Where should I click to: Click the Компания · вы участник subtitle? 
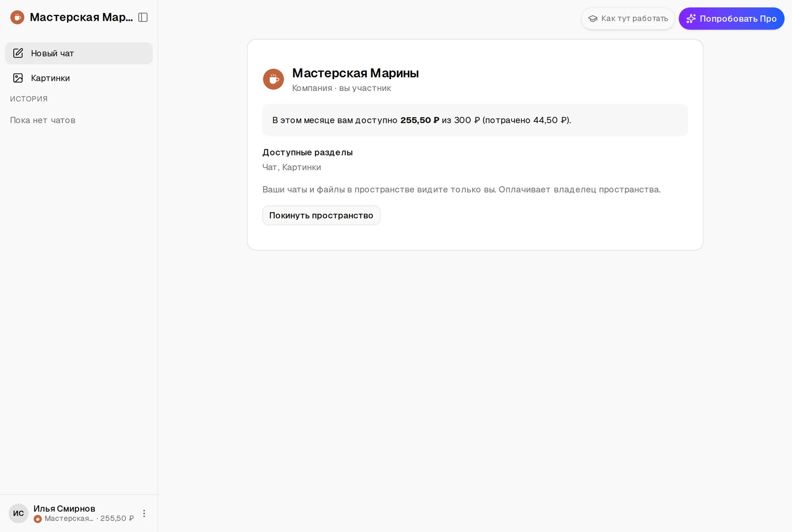coord(342,88)
